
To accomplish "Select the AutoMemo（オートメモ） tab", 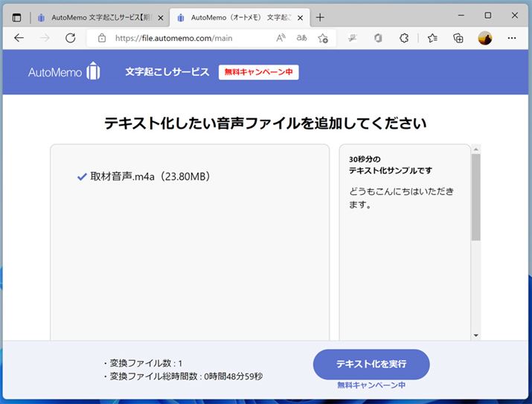I will (241, 18).
